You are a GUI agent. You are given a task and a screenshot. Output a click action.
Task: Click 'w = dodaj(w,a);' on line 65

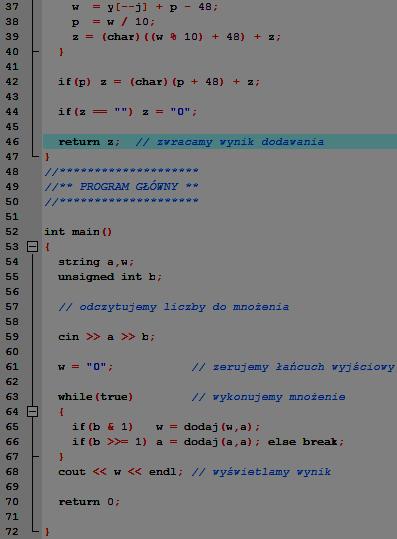tap(208, 427)
